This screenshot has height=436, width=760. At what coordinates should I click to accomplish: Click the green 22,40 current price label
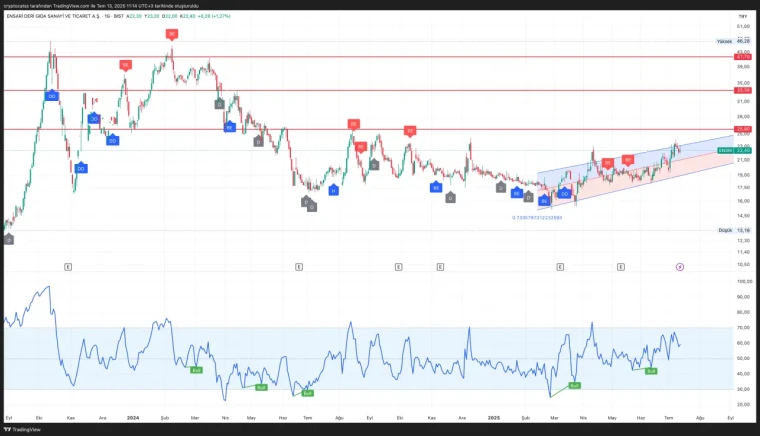click(742, 151)
